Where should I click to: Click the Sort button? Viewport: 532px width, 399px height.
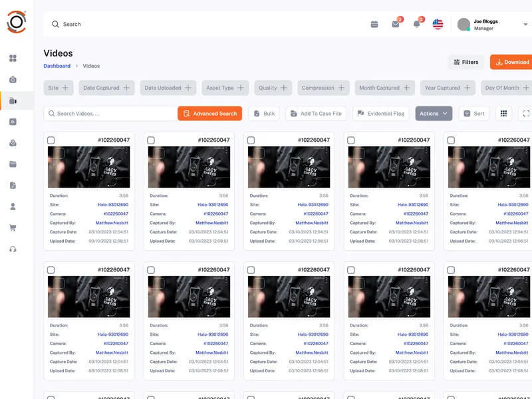click(474, 113)
